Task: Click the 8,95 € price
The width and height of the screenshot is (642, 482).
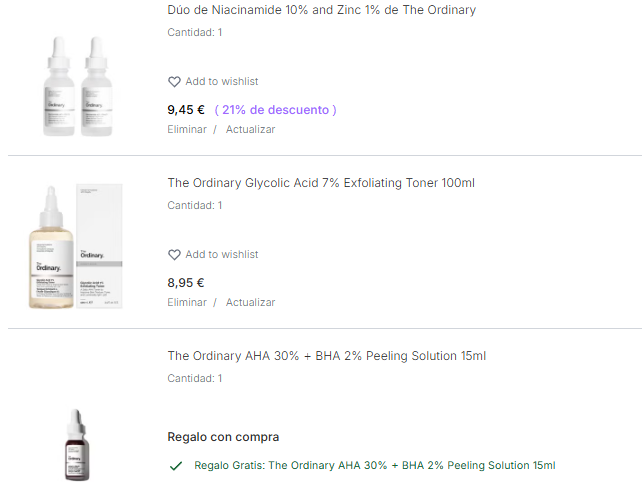Action: point(186,283)
